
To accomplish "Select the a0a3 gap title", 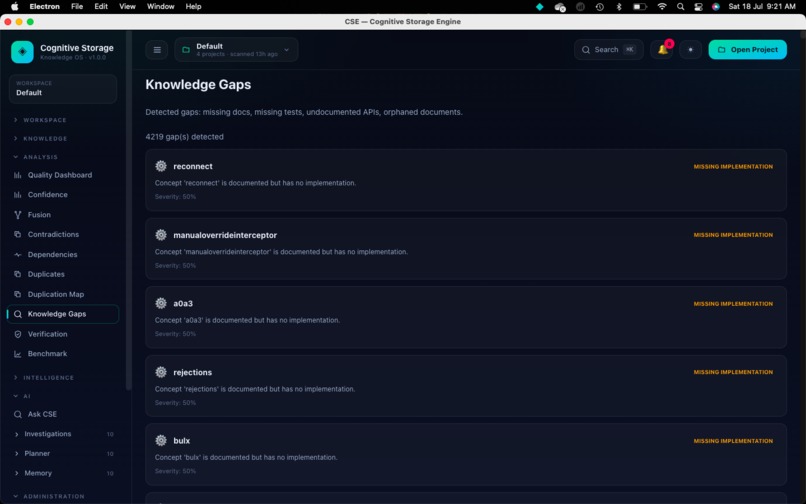I will point(183,303).
